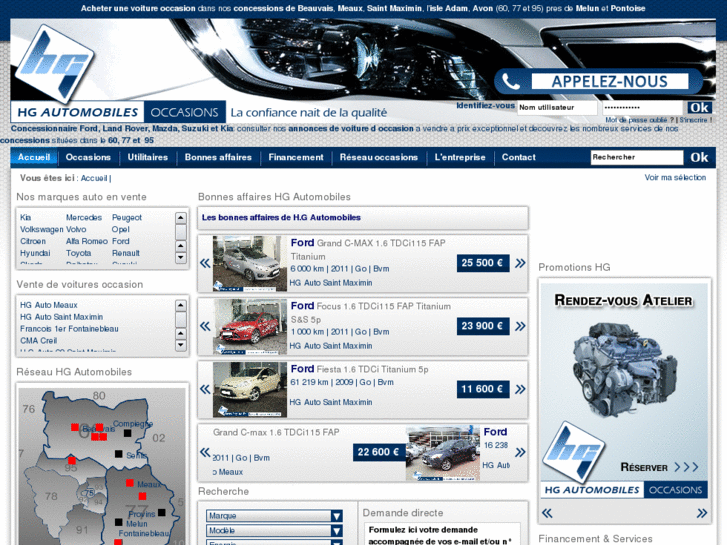The width and height of the screenshot is (727, 545).
Task: Select the Kia brand link
Action: tap(26, 218)
